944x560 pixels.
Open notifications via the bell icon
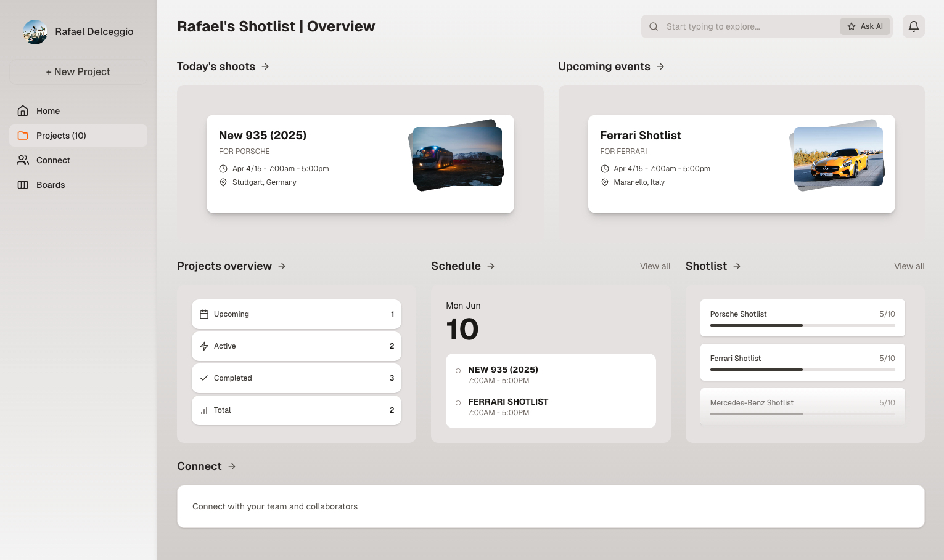coord(913,26)
